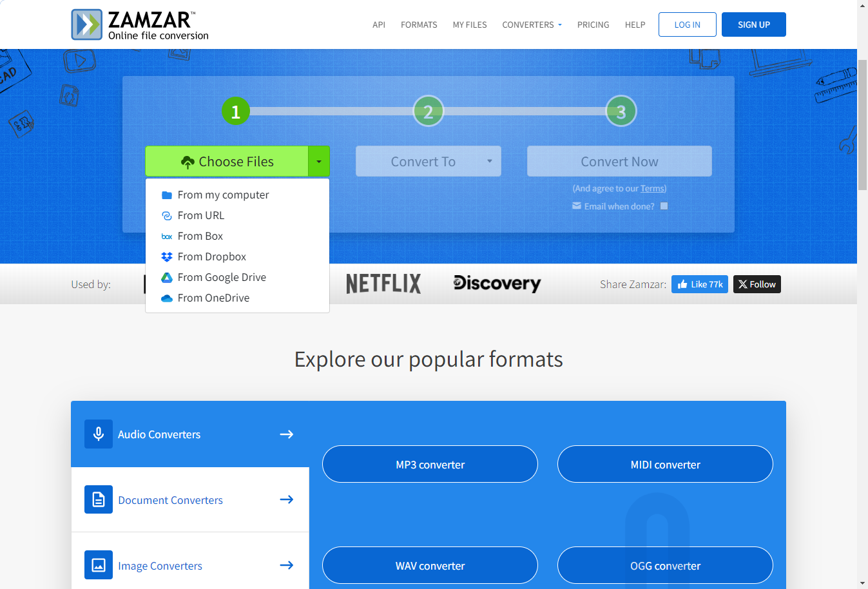Image resolution: width=868 pixels, height=589 pixels.
Task: Click the microphone Audio Converters icon
Action: click(99, 434)
